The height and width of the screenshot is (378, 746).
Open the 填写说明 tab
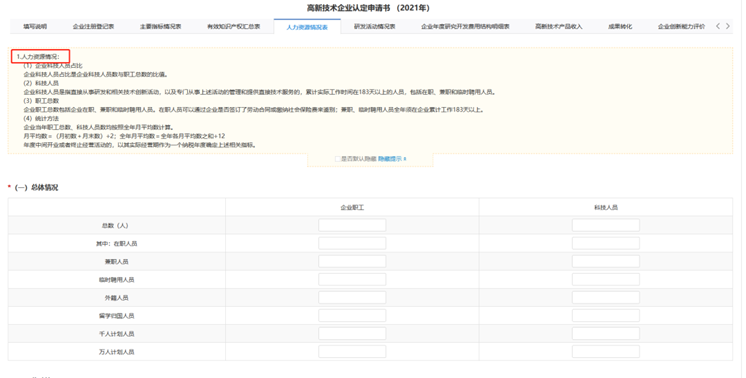tap(35, 27)
